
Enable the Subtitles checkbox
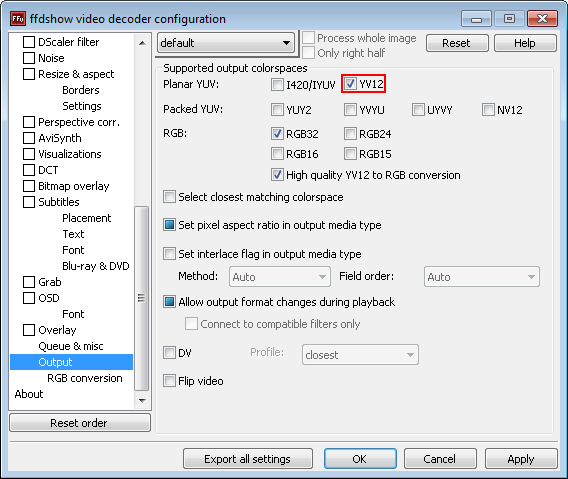[29, 202]
